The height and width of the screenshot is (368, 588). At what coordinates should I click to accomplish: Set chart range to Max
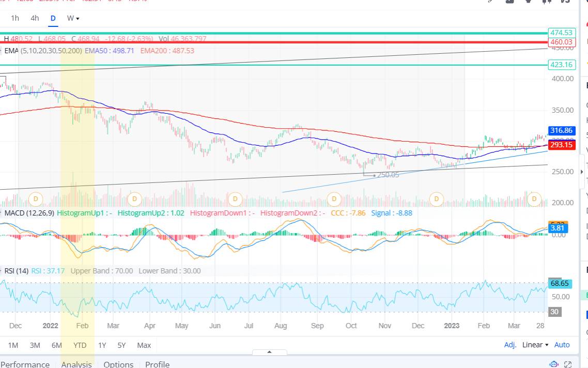coord(144,345)
